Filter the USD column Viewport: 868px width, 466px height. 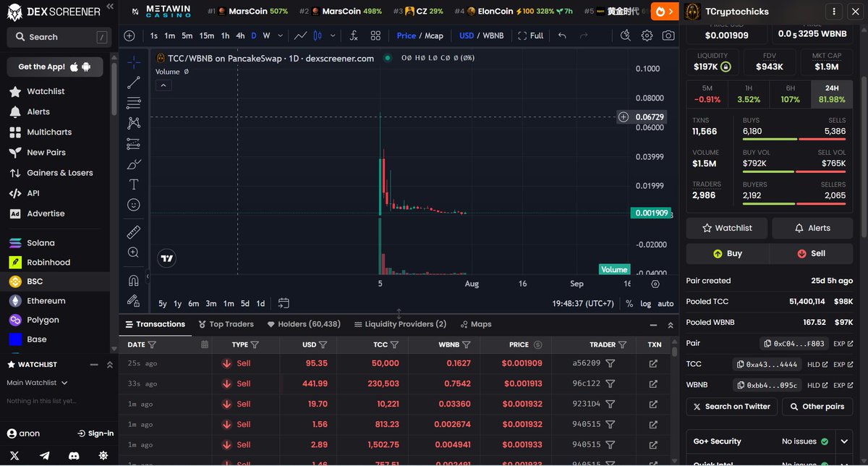tap(323, 345)
